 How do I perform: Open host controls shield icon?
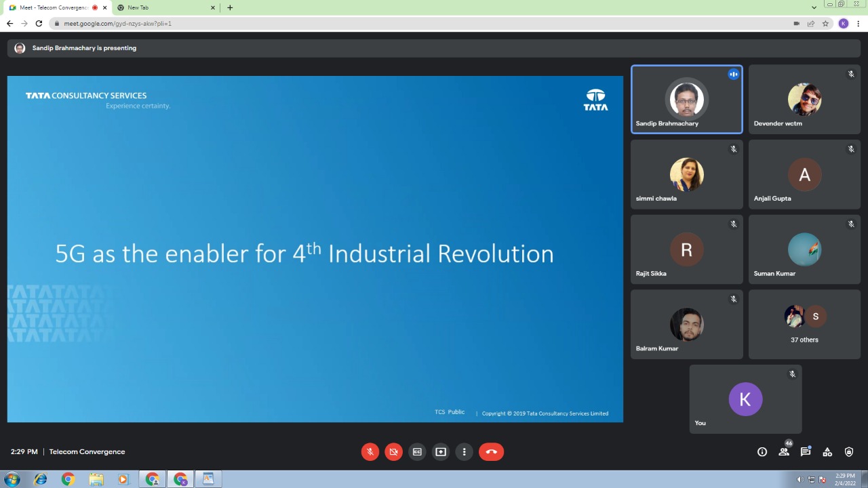point(849,452)
